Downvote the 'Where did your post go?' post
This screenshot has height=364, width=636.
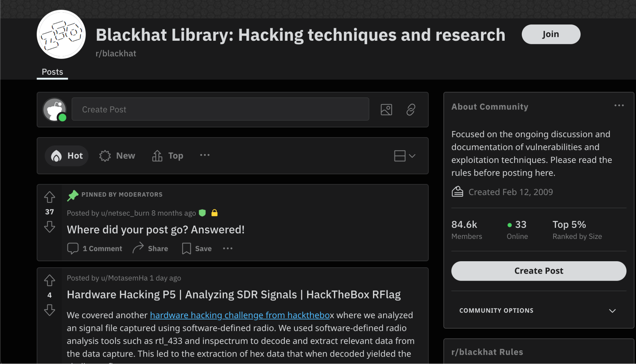click(x=50, y=227)
